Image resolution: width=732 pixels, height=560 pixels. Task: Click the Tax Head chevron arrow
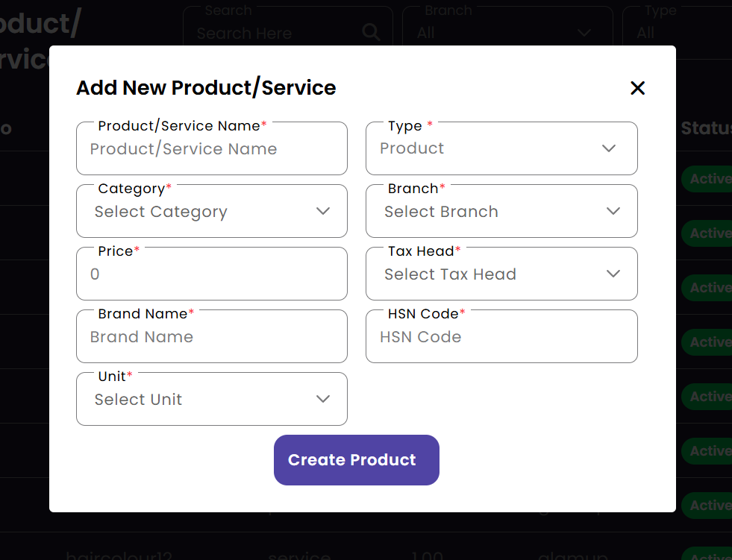613,274
